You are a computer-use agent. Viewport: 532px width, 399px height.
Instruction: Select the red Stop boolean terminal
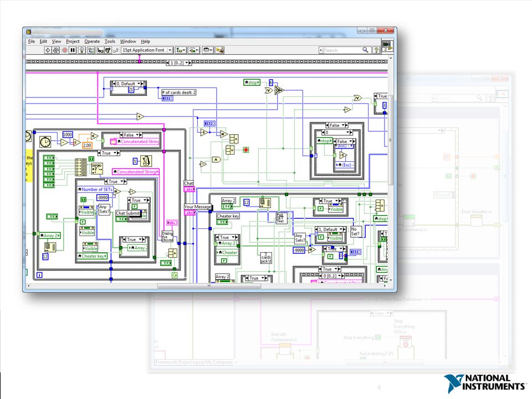[246, 150]
